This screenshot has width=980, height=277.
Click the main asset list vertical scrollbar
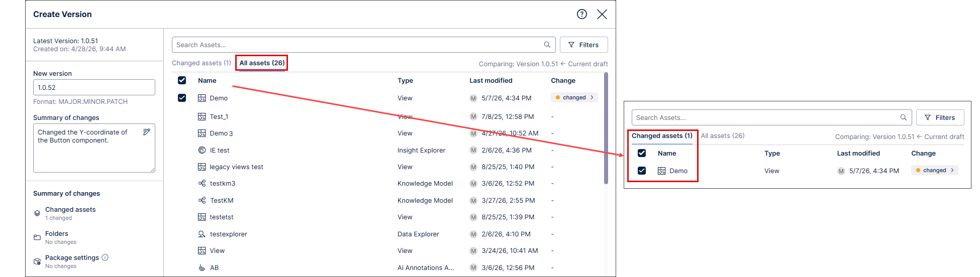point(606,129)
